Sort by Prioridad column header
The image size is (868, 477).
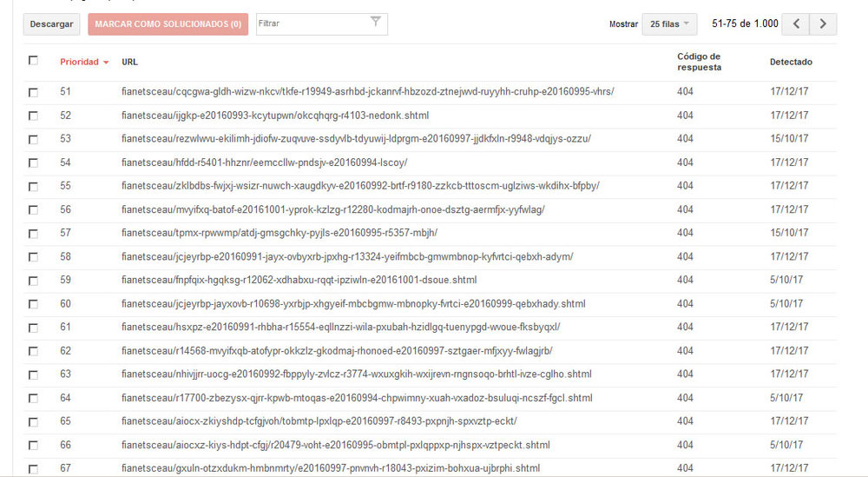point(84,62)
